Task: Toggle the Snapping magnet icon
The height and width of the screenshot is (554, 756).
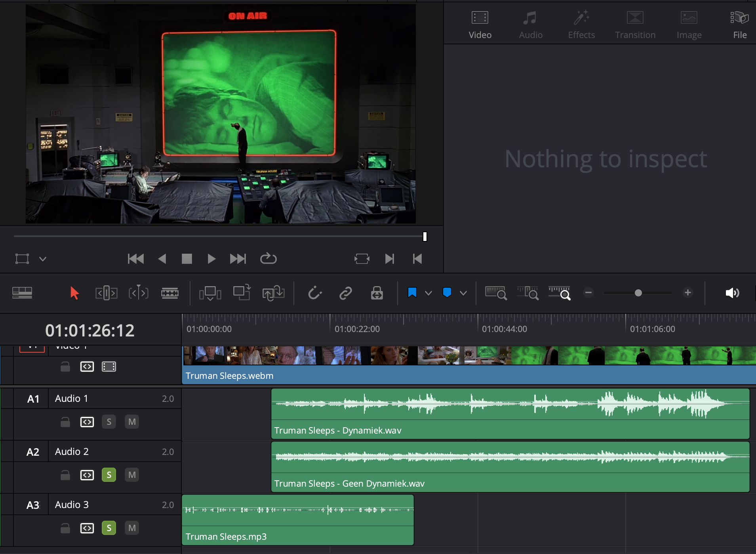Action: pyautogui.click(x=315, y=293)
